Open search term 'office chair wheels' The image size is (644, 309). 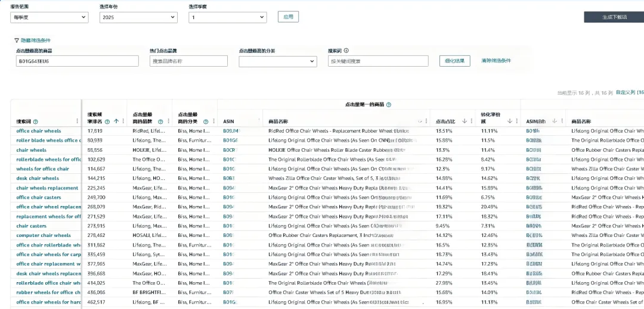coord(39,131)
